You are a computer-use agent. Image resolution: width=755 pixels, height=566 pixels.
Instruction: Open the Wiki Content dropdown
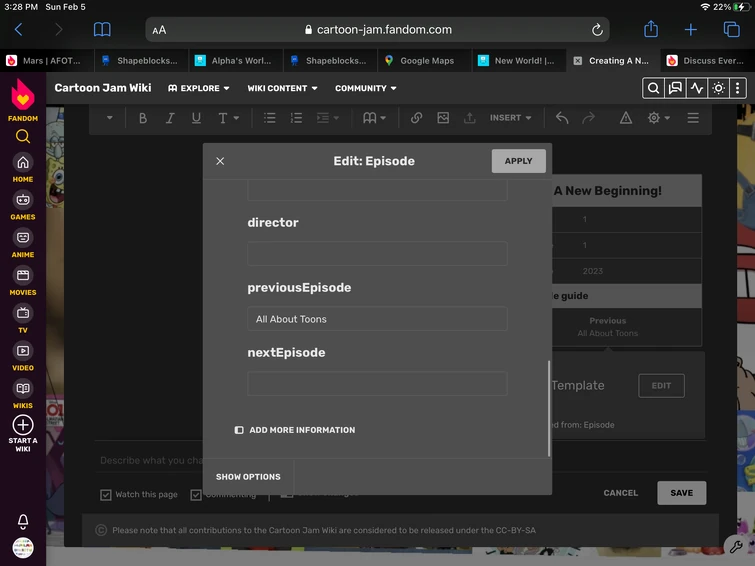(x=282, y=88)
